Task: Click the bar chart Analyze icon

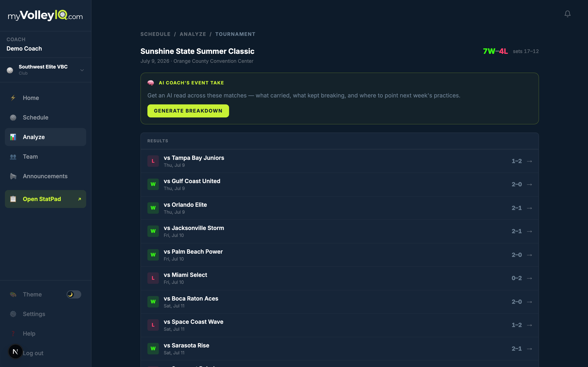Action: click(x=13, y=137)
